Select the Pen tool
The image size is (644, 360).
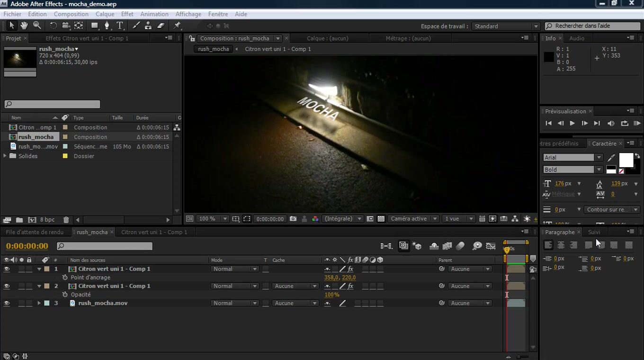pos(107,26)
